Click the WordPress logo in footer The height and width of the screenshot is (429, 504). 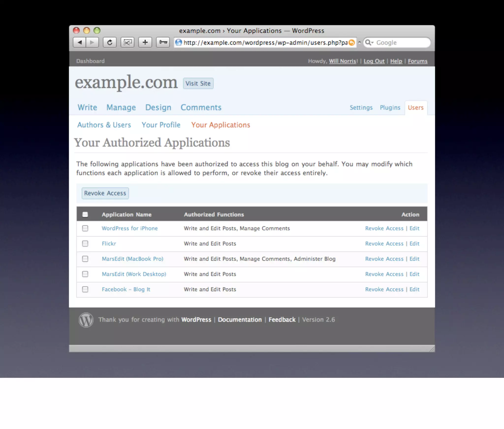click(x=86, y=320)
